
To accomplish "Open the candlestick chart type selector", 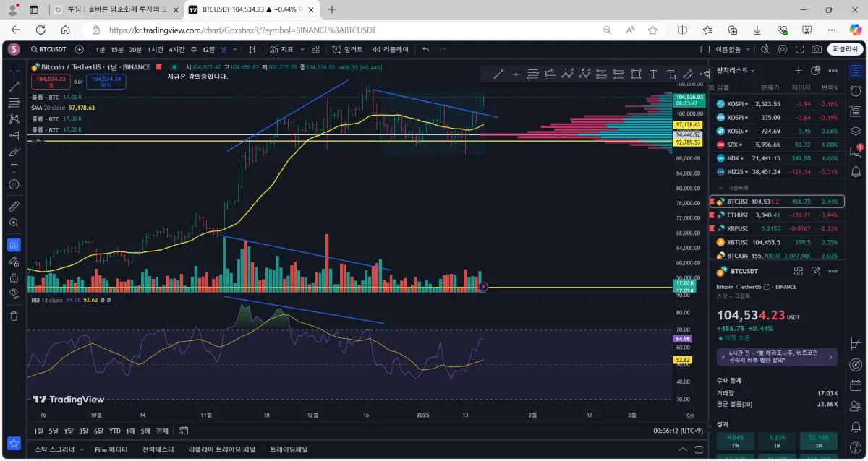I will pyautogui.click(x=252, y=49).
